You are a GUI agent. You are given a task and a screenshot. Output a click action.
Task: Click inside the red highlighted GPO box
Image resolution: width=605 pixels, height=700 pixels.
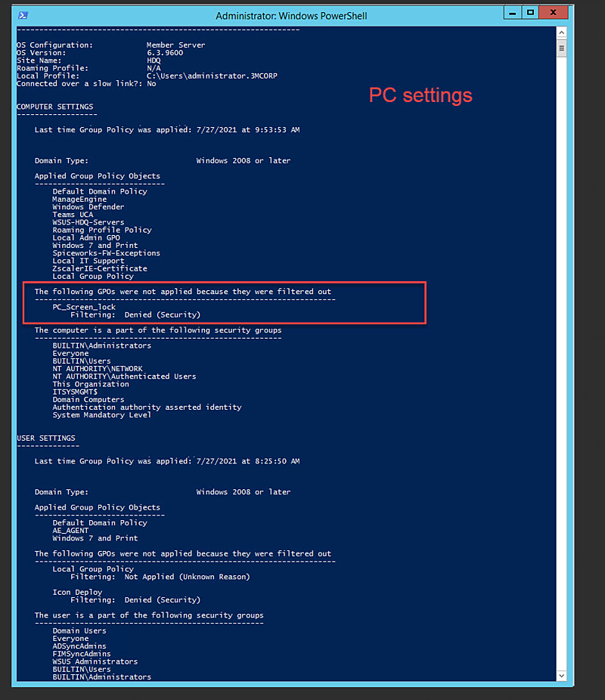[227, 302]
